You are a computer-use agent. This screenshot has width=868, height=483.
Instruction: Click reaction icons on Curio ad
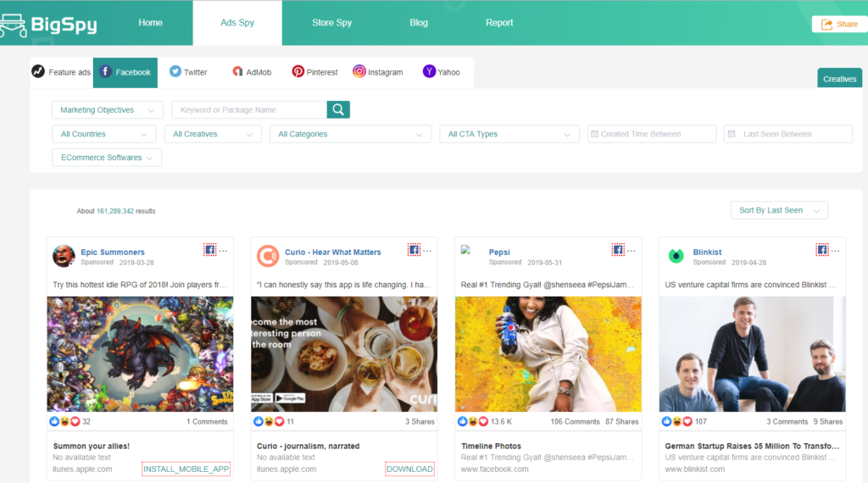269,422
